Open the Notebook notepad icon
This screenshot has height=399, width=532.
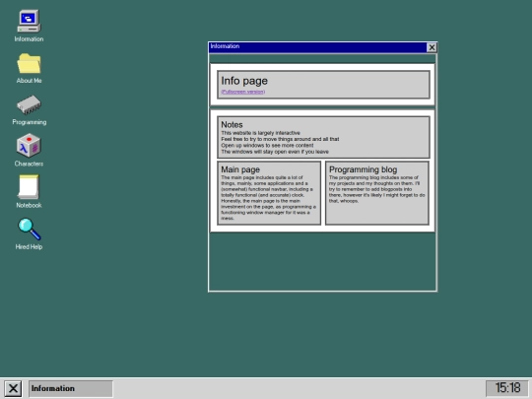pos(29,187)
